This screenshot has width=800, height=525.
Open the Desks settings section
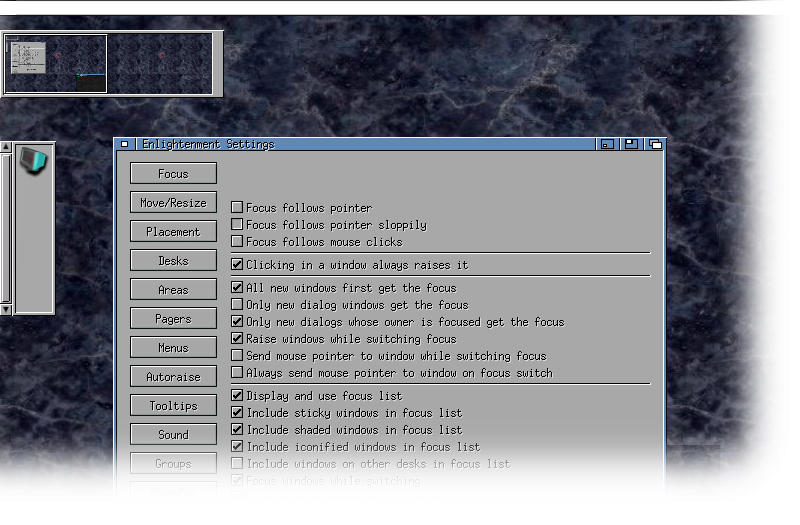[x=173, y=261]
